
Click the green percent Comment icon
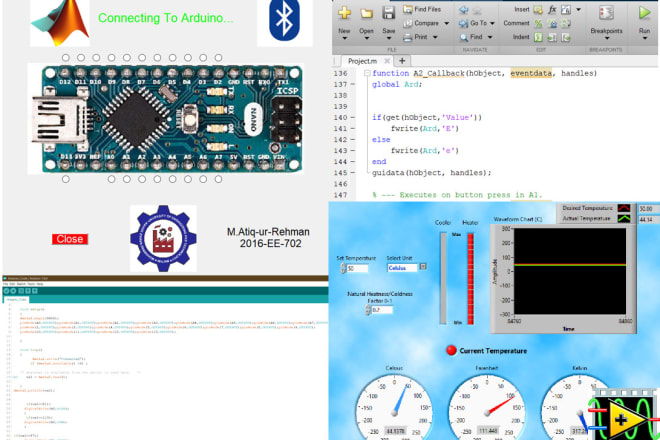[538, 24]
